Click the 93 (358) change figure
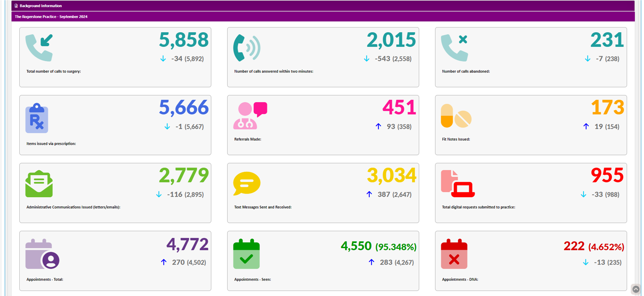This screenshot has width=644, height=296. tap(399, 127)
